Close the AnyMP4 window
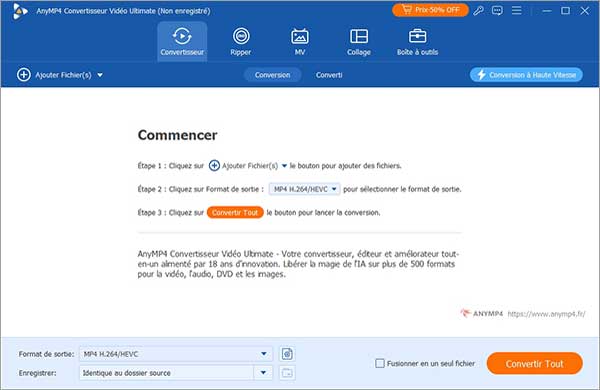 coord(584,11)
